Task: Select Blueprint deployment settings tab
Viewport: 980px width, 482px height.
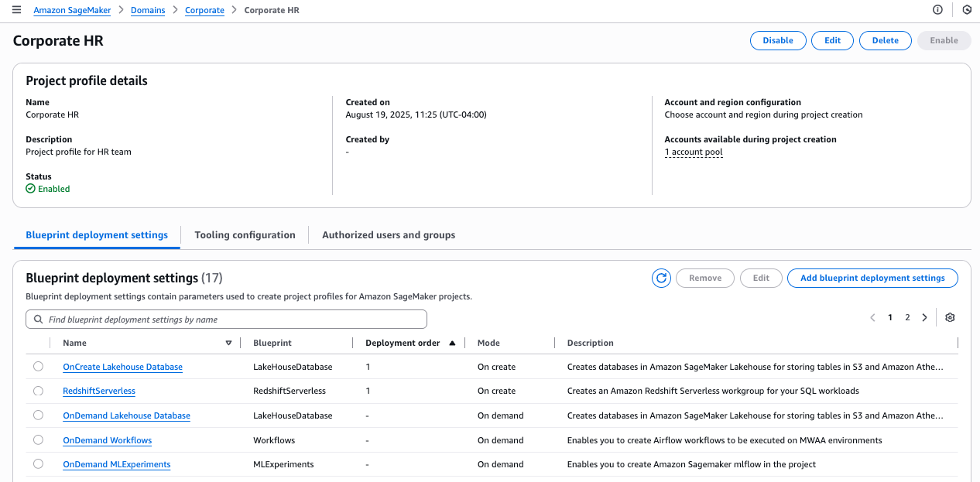Action: 97,235
